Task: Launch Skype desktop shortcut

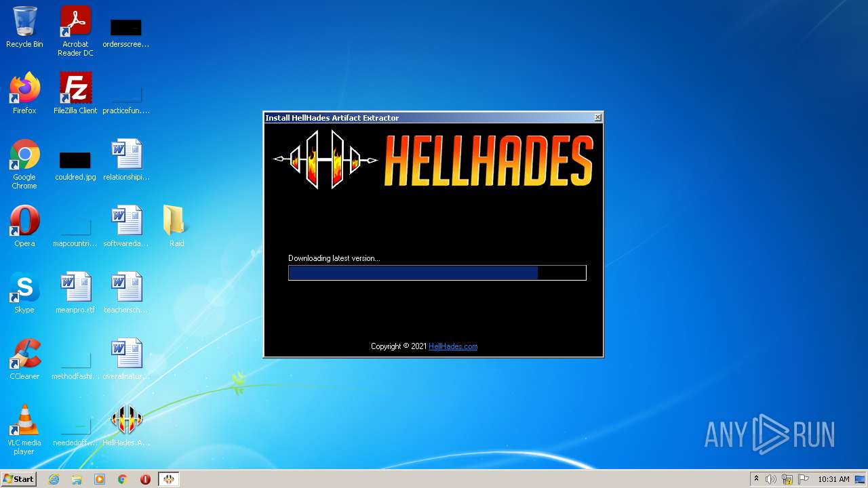Action: pyautogui.click(x=24, y=293)
